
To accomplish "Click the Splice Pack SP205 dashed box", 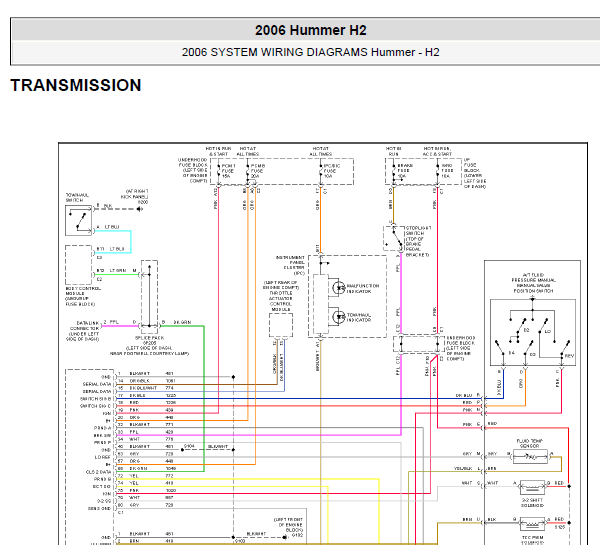I will click(149, 297).
